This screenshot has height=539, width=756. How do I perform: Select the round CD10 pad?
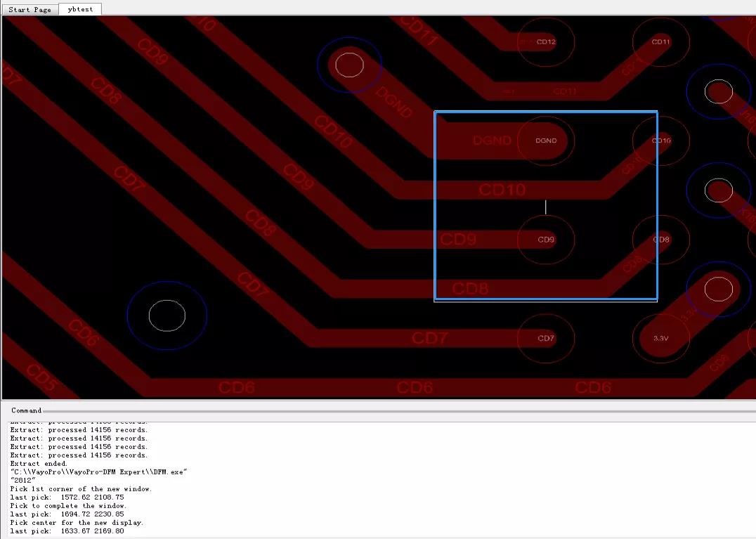pyautogui.click(x=660, y=141)
